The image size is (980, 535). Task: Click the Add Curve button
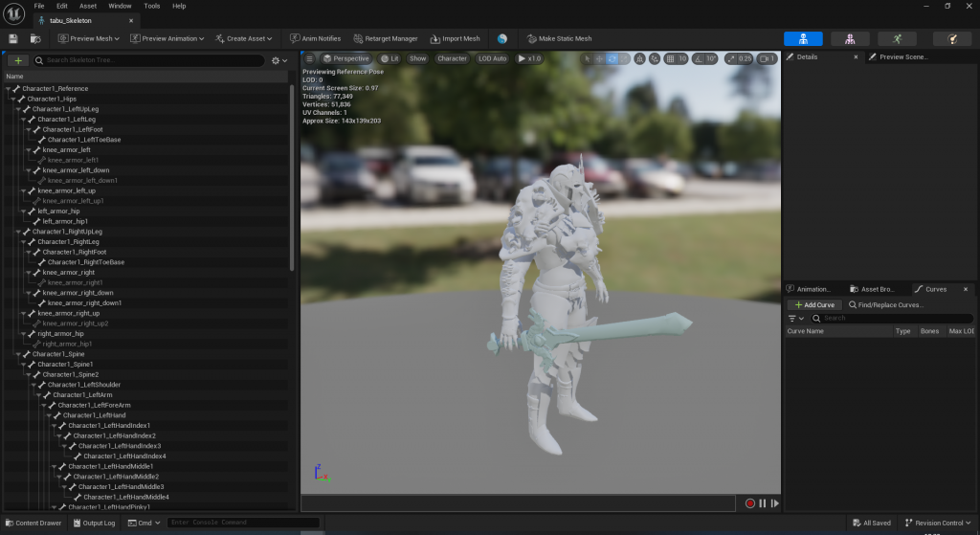(x=813, y=304)
